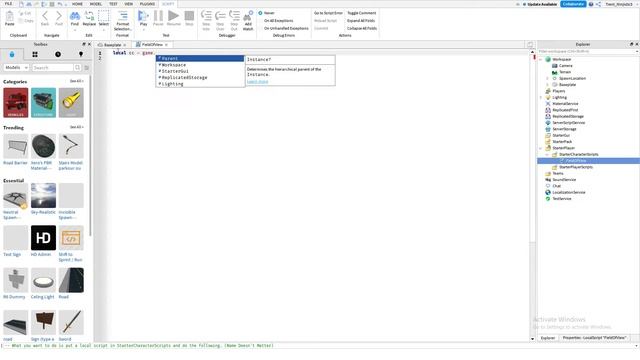640x360 pixels.
Task: Collapse the StarterPlayer node in Explorer
Action: click(x=541, y=148)
